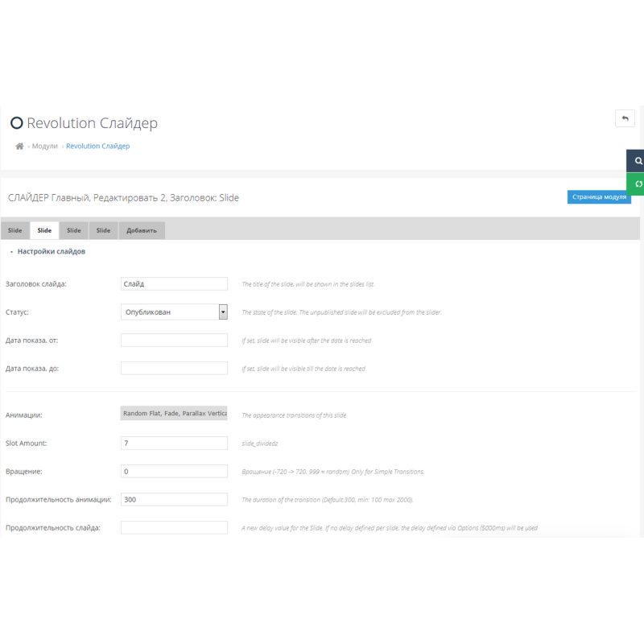Click the Вращение rotation field
644x644 pixels.
[174, 471]
